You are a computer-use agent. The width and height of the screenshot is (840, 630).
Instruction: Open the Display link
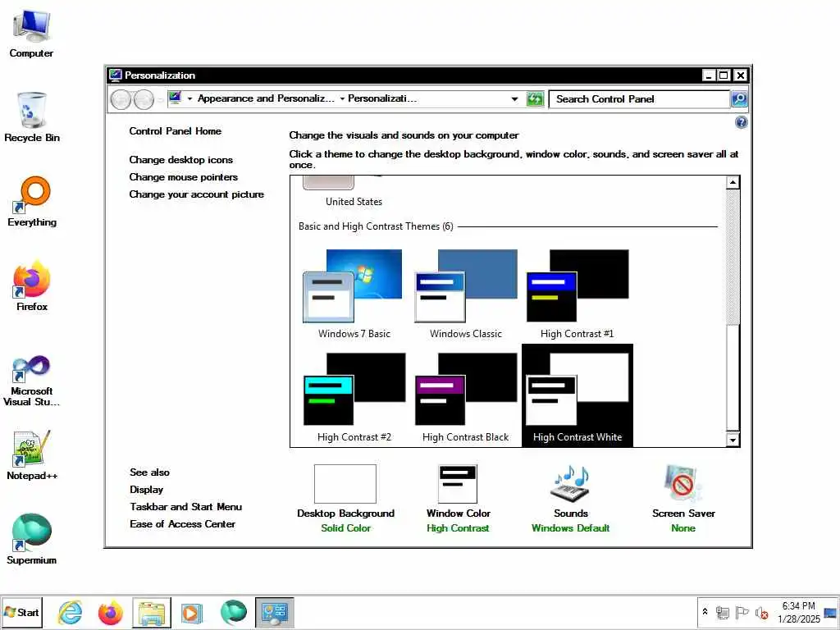[x=146, y=489]
